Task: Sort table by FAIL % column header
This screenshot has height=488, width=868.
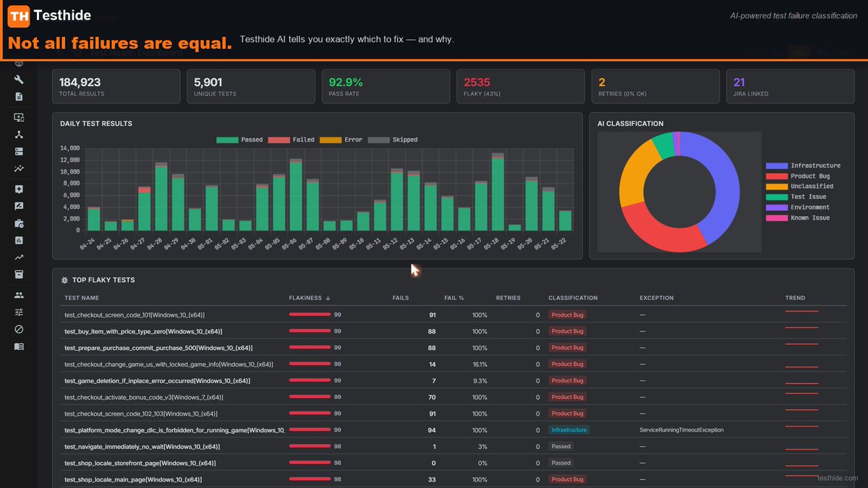Action: (454, 298)
